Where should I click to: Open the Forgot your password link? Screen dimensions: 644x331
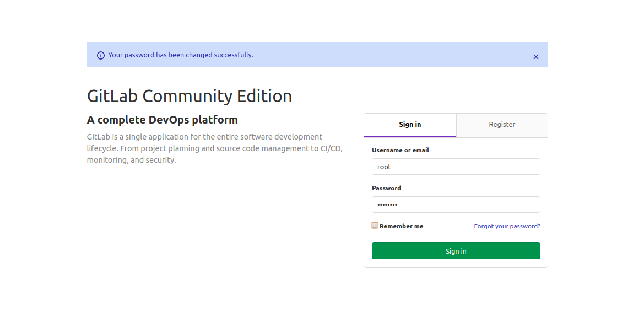pyautogui.click(x=507, y=226)
